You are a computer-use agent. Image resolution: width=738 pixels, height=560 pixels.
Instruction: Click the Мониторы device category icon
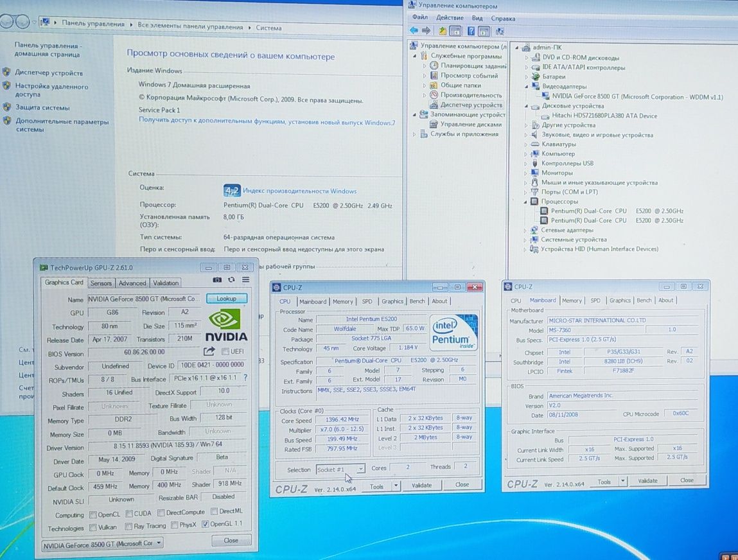pyautogui.click(x=534, y=173)
